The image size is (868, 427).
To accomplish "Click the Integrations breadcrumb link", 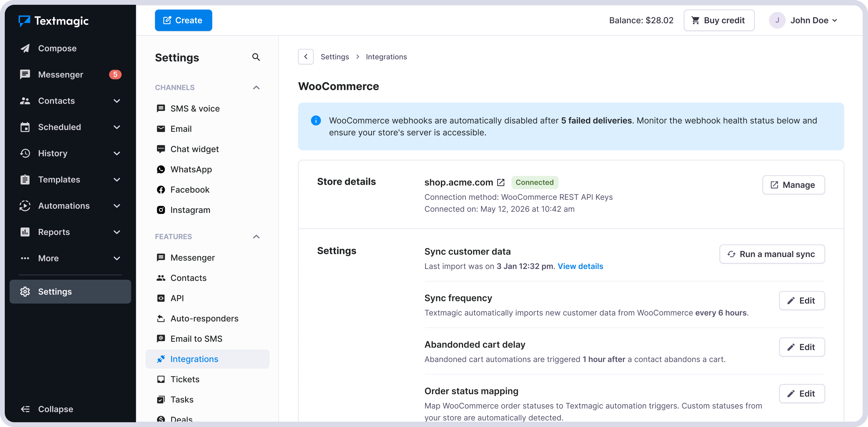I will click(386, 57).
